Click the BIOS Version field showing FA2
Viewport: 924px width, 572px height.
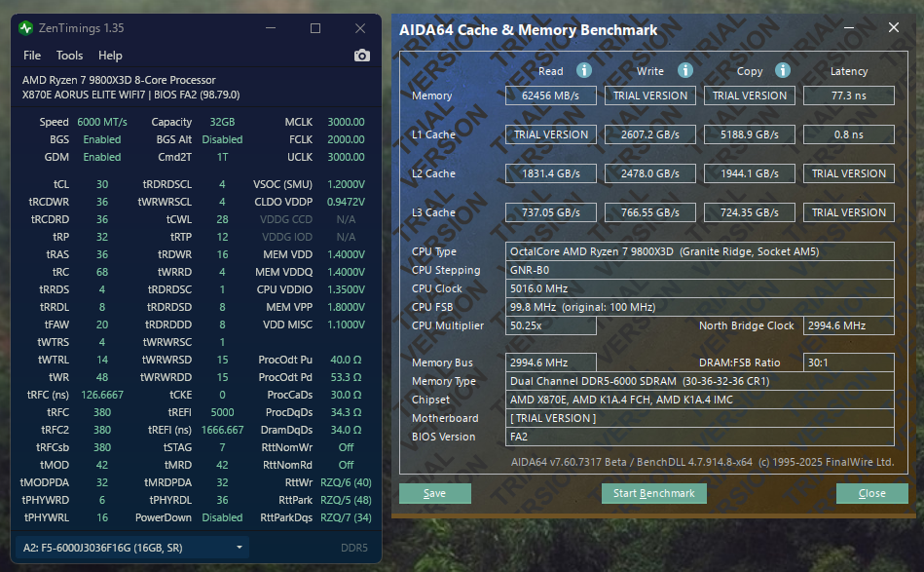699,437
